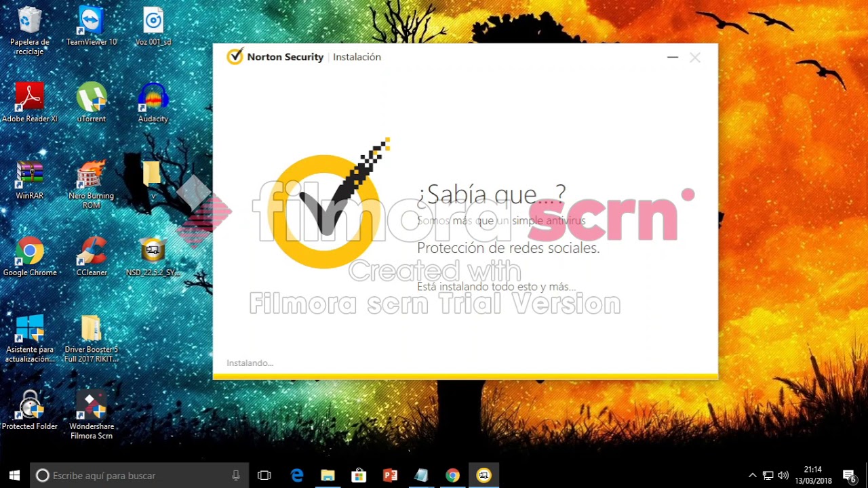Open Task View in the taskbar
The height and width of the screenshot is (488, 868).
pyautogui.click(x=264, y=475)
